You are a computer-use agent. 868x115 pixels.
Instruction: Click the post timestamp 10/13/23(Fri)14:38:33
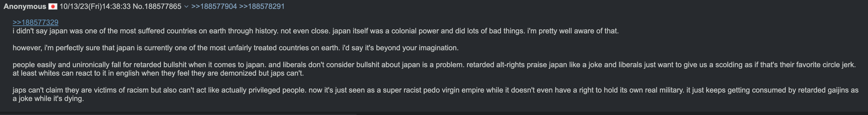tap(95, 6)
